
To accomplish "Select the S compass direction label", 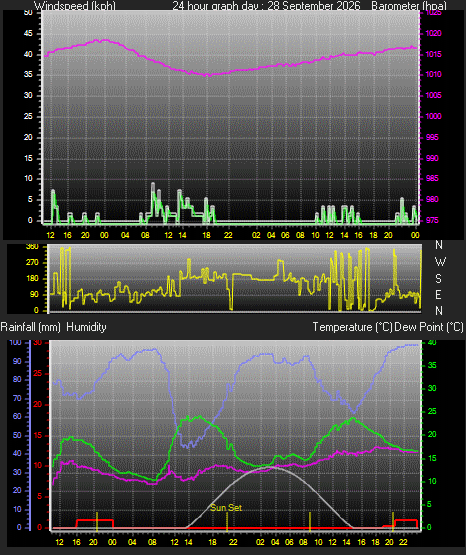I will (x=438, y=279).
